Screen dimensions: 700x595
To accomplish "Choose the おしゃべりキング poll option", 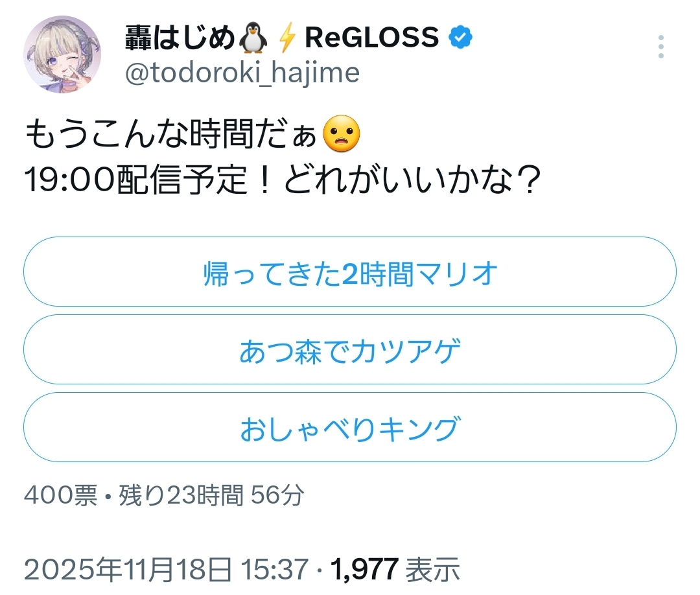I will [350, 428].
